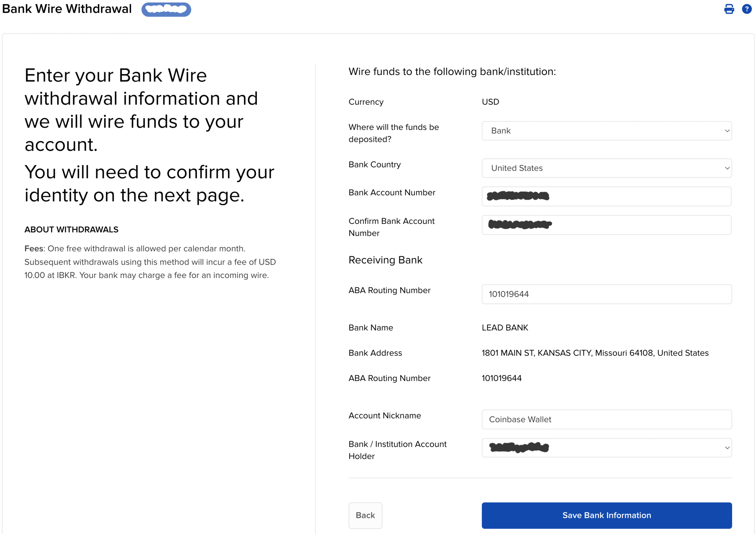
Task: Click the LEAD BANK name text
Action: 505,328
